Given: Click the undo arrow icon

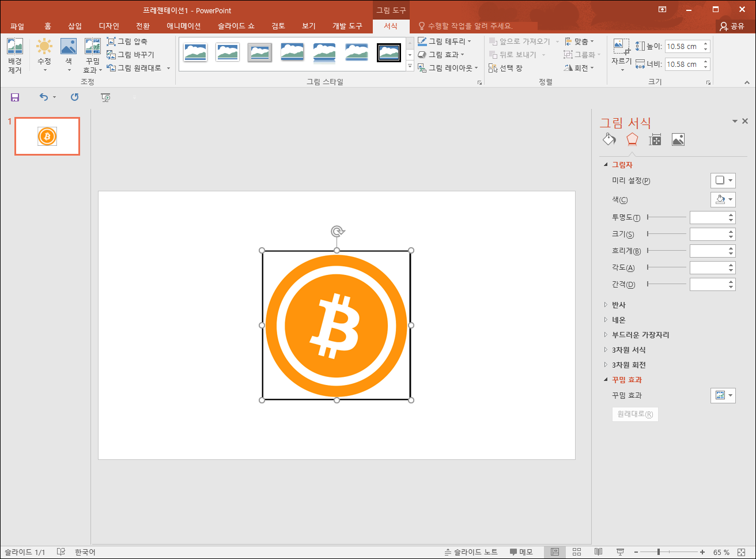Looking at the screenshot, I should 44,97.
